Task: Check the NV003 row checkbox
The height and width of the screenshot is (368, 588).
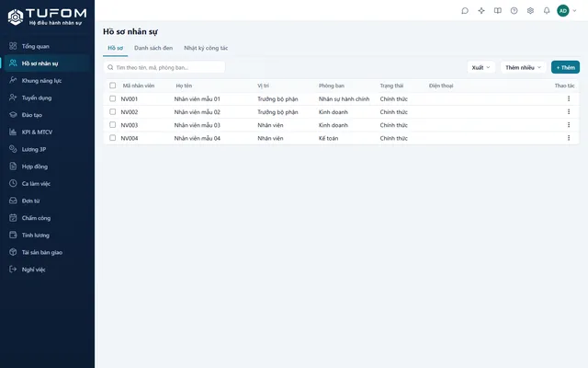Action: pyautogui.click(x=112, y=125)
